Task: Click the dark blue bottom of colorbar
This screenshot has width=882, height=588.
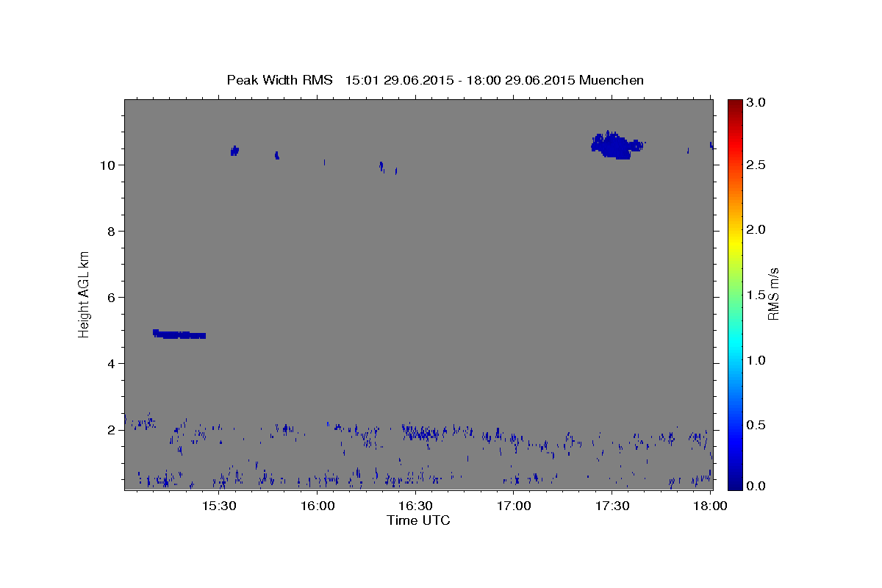Action: coord(735,484)
